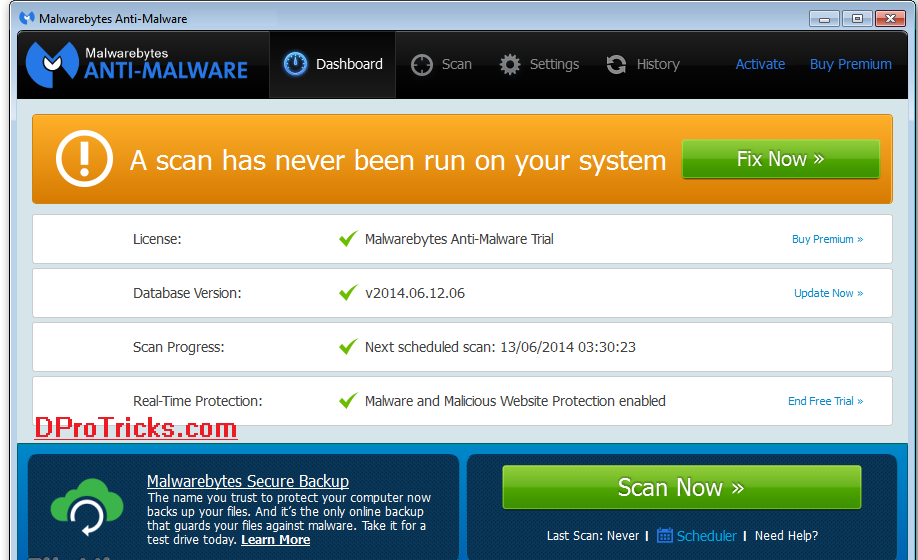This screenshot has height=560, width=918.
Task: Click the 'Real-Time Protection:' label
Action: [197, 401]
